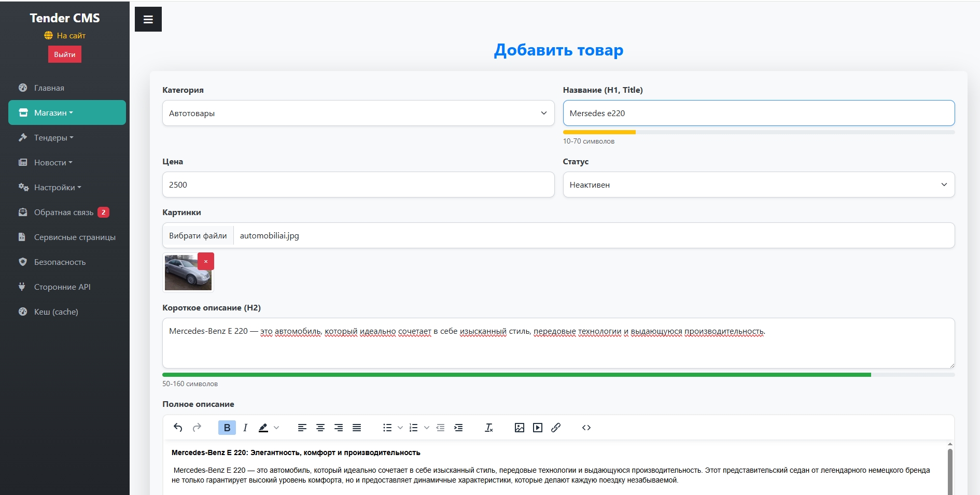Apply center alignment in the editor
The height and width of the screenshot is (495, 980).
click(x=320, y=428)
